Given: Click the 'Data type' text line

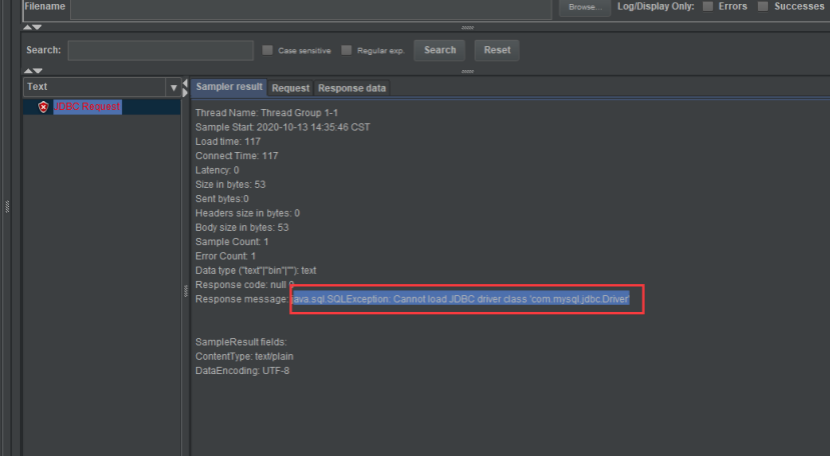Looking at the screenshot, I should click(x=256, y=271).
